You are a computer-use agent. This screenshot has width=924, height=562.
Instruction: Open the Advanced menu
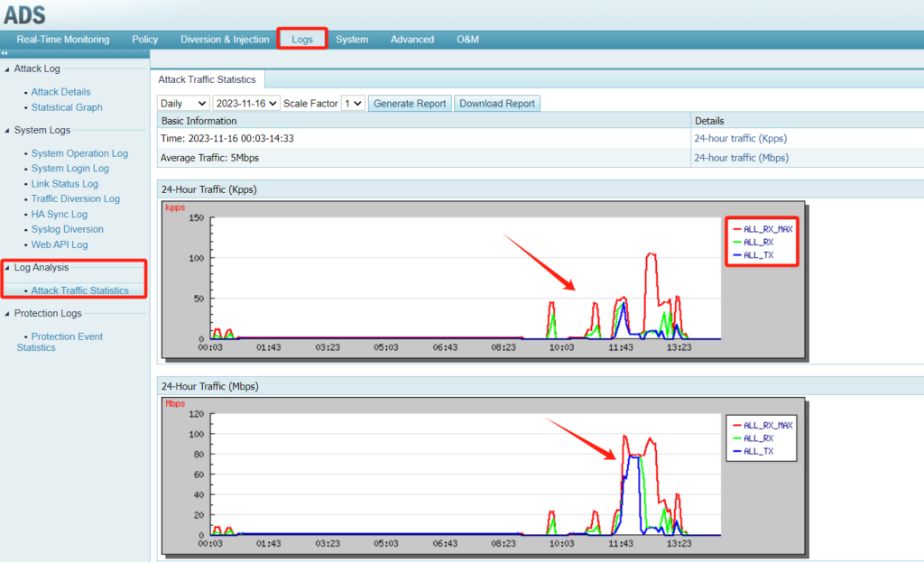click(x=411, y=40)
